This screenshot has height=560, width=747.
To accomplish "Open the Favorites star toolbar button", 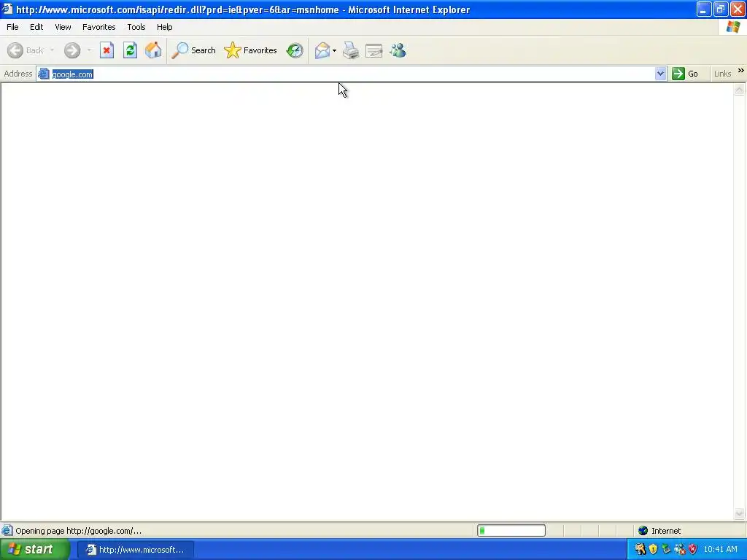I will pyautogui.click(x=251, y=50).
